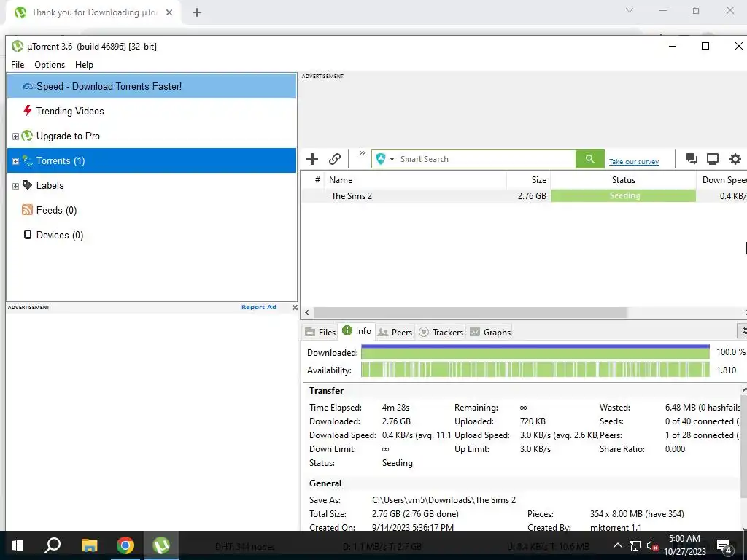
Task: Click the green search magnifier button
Action: pyautogui.click(x=589, y=159)
